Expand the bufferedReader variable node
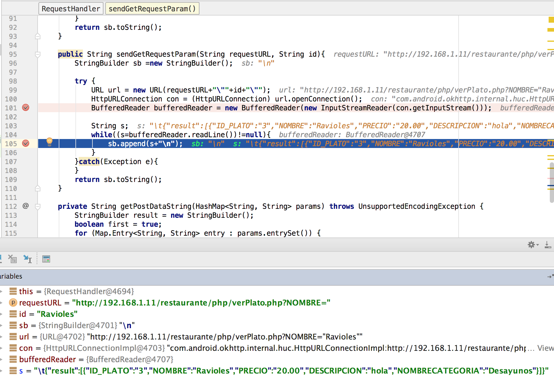 (1, 359)
